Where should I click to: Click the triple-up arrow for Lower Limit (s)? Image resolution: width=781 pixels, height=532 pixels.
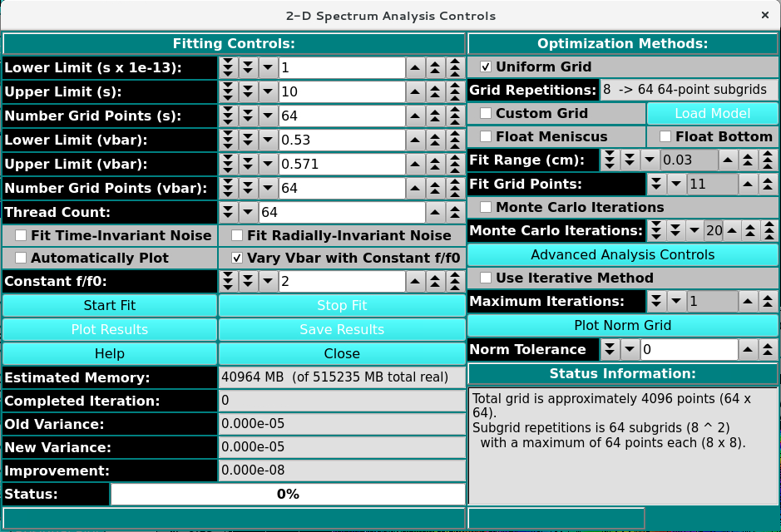tap(455, 67)
